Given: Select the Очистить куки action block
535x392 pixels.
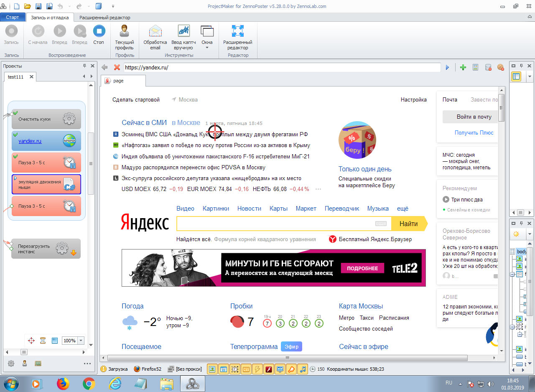Looking at the screenshot, I should tap(46, 119).
